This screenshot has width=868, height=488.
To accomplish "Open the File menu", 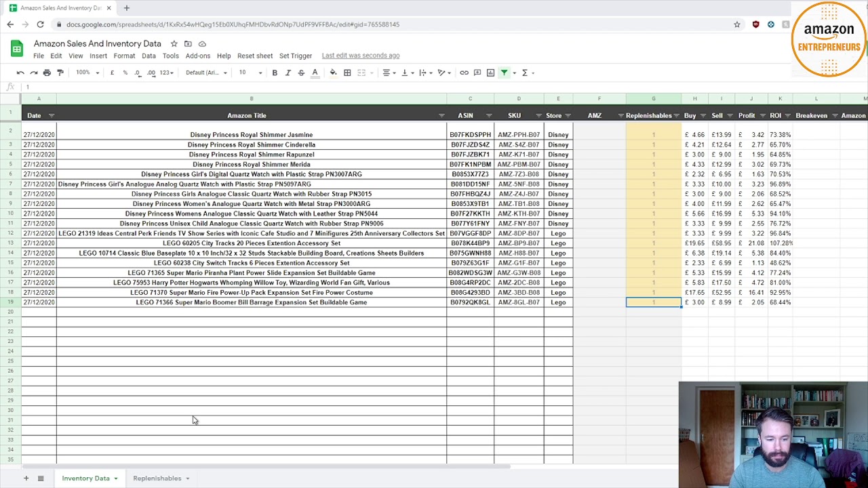I will pyautogui.click(x=39, y=56).
